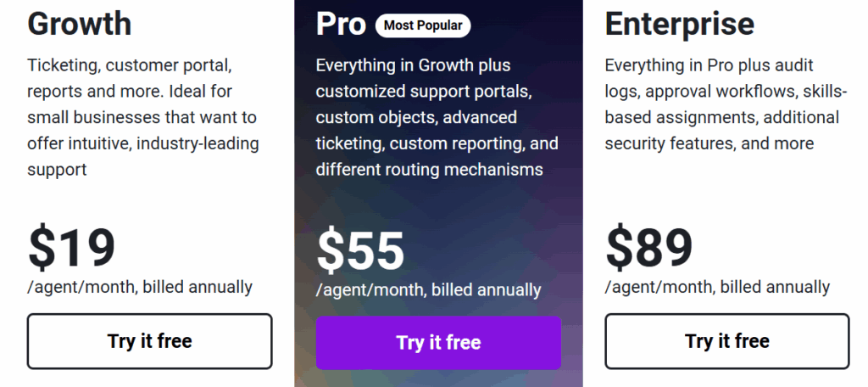Viewport: 868px width, 387px height.
Task: Select the Enterprise plan heading
Action: pos(679,24)
